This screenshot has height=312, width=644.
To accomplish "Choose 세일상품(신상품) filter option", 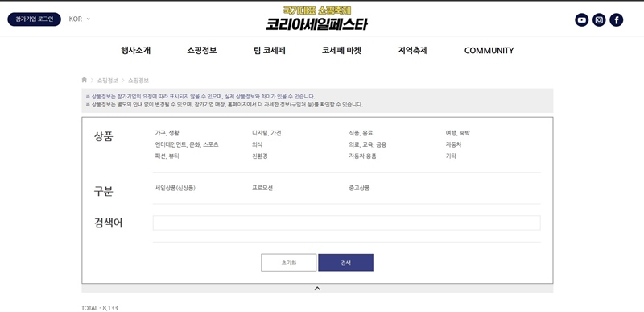I will [x=175, y=189].
